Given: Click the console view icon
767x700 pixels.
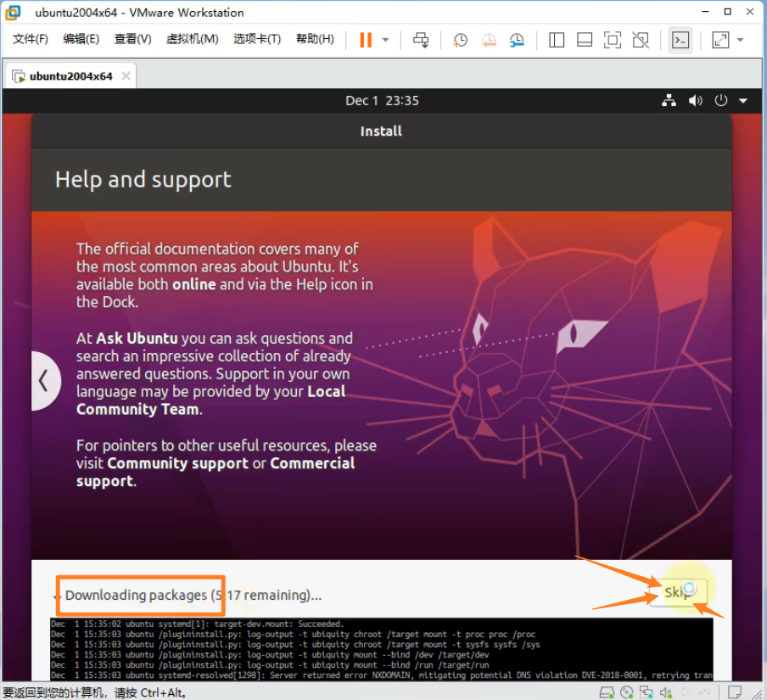Looking at the screenshot, I should 680,40.
